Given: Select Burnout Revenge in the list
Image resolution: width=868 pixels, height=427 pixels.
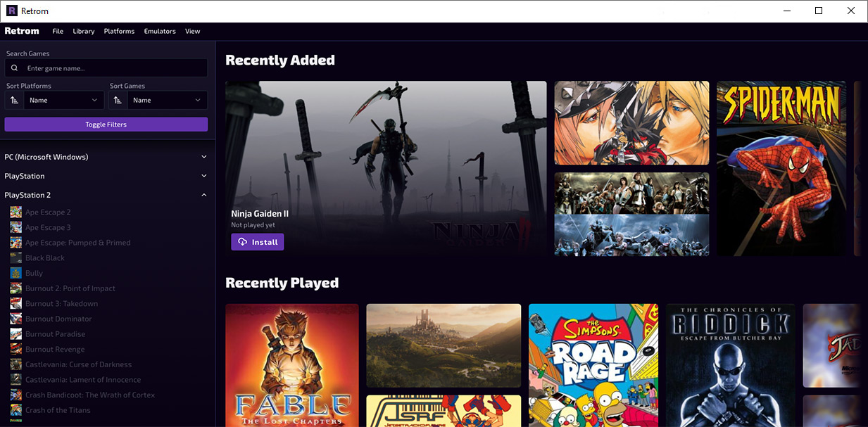Looking at the screenshot, I should (x=55, y=350).
